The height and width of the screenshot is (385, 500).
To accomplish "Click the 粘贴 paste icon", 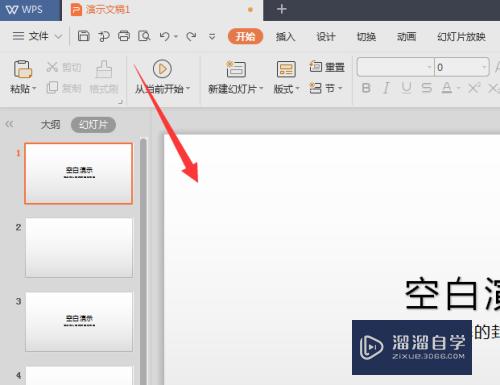I will [22, 69].
